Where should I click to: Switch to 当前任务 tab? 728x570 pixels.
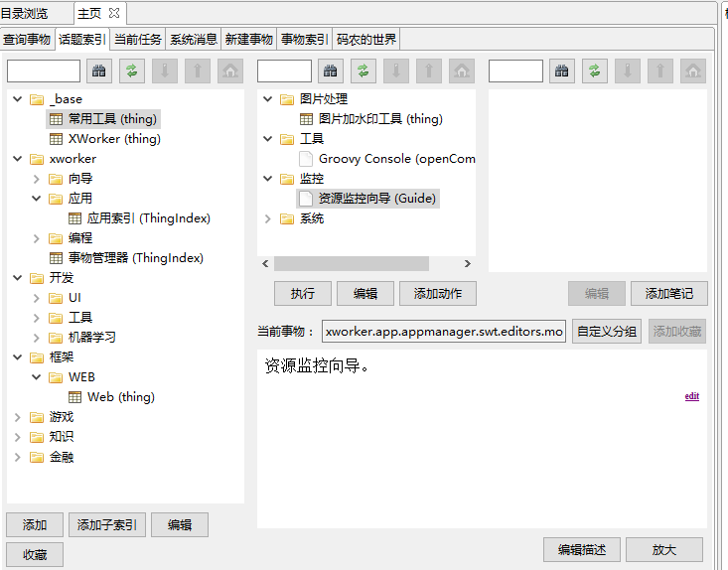click(138, 39)
